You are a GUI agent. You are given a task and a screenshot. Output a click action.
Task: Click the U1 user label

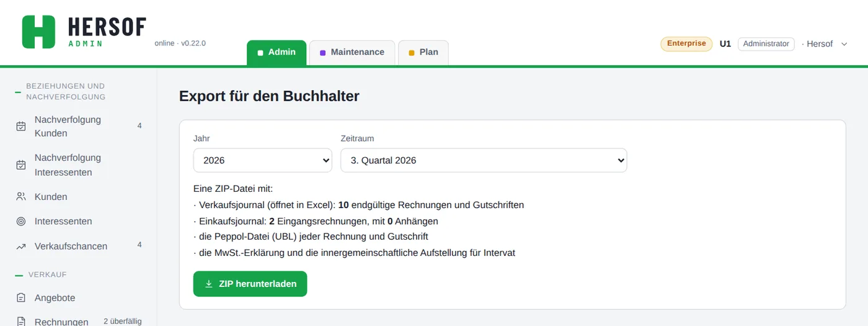(725, 44)
